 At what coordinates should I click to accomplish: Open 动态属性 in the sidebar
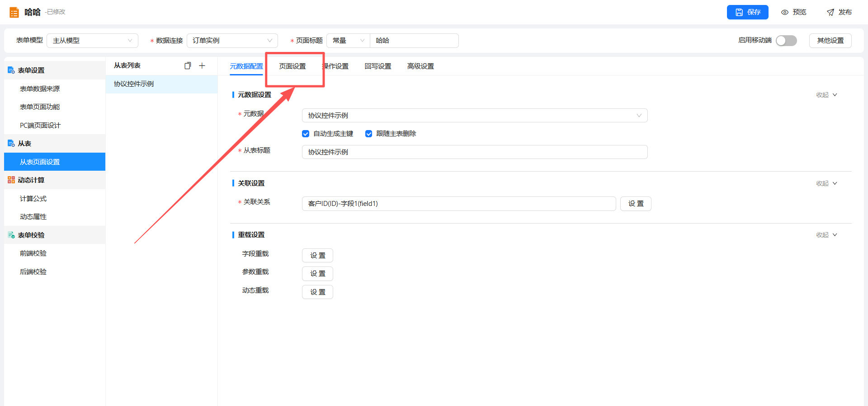pyautogui.click(x=55, y=217)
